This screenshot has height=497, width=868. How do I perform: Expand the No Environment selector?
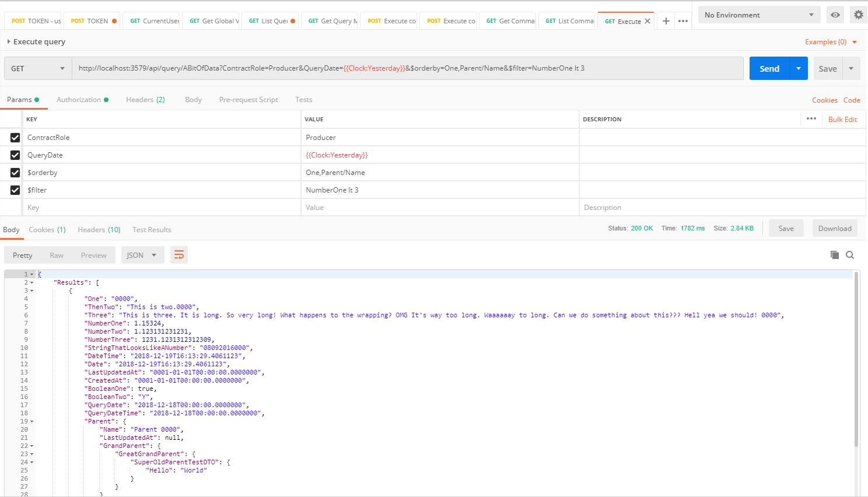click(758, 15)
